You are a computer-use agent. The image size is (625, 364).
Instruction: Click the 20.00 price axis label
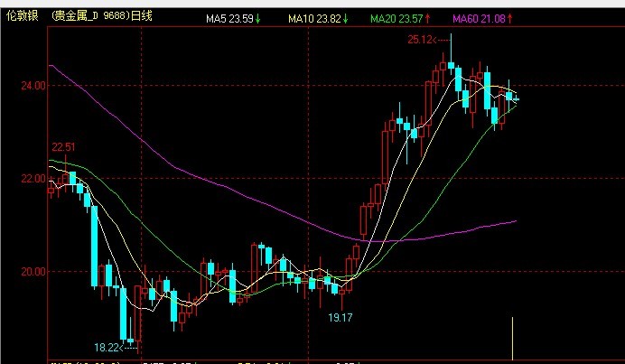33,272
